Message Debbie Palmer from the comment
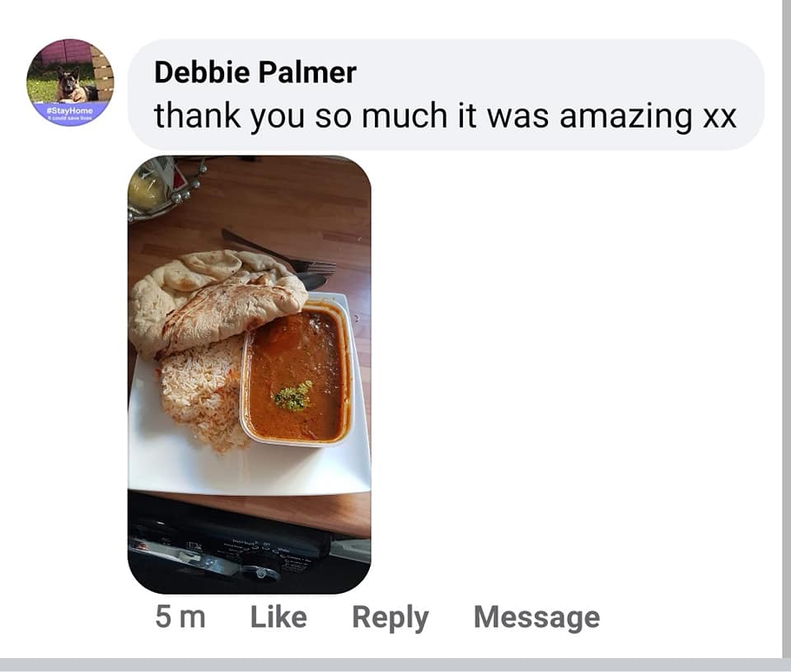791x672 pixels. (536, 618)
